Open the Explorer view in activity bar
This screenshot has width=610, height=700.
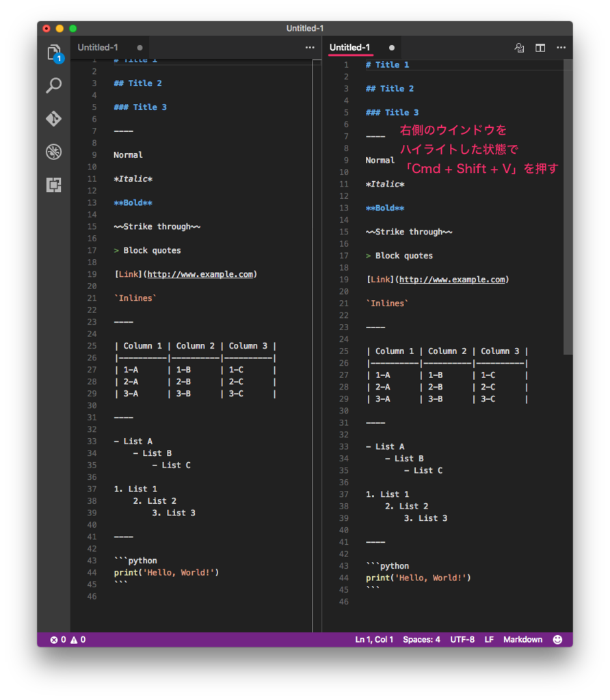(54, 53)
